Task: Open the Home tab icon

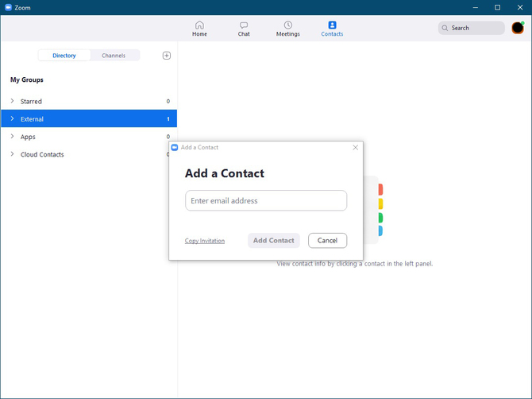Action: click(199, 25)
